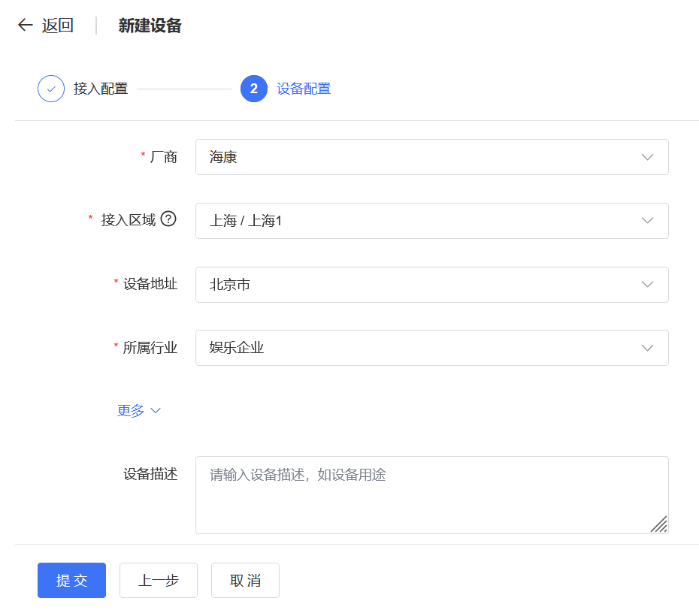Go to the 接入配置 step label
699x616 pixels.
(x=101, y=89)
